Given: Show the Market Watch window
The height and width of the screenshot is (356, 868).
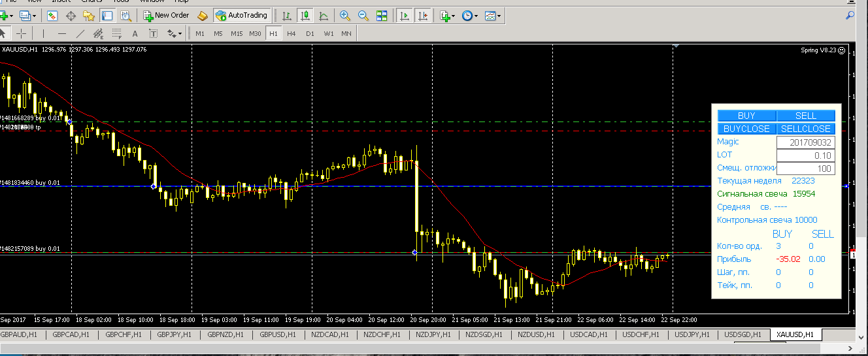Looking at the screenshot, I should coord(53,15).
